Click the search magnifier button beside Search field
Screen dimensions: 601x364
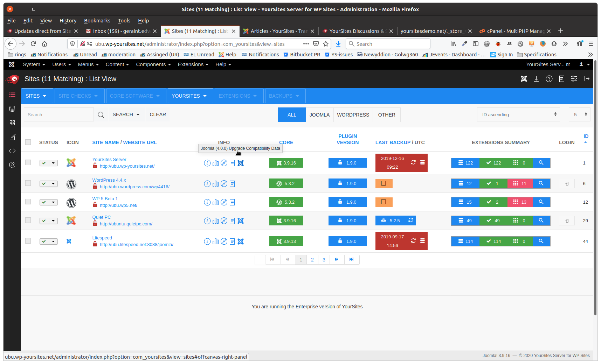pos(101,115)
